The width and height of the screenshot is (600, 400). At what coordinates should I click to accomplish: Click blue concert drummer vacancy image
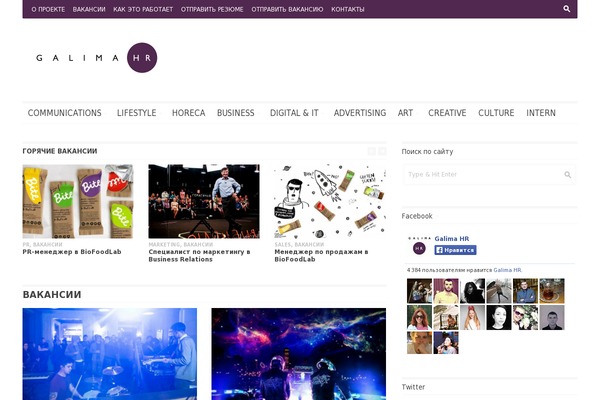coord(110,354)
